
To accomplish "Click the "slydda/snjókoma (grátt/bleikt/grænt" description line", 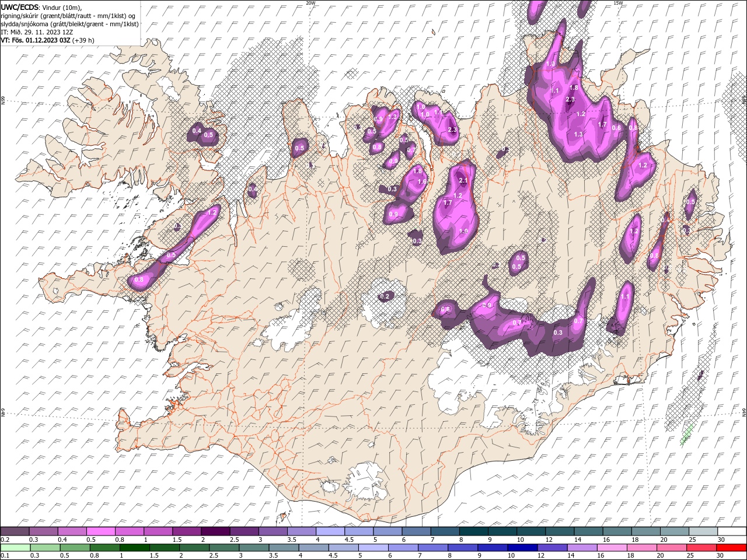I will pyautogui.click(x=69, y=23).
